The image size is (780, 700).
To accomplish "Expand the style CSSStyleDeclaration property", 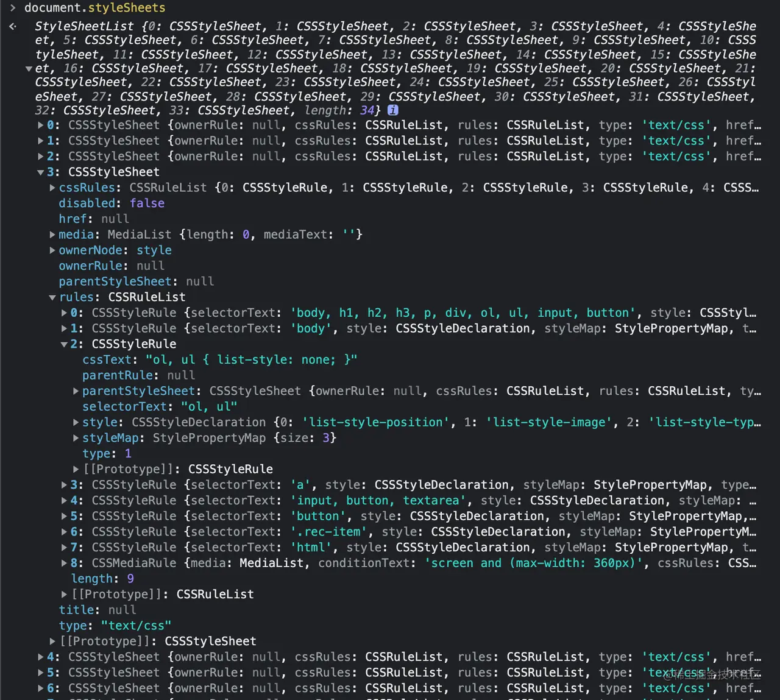I will click(x=76, y=422).
